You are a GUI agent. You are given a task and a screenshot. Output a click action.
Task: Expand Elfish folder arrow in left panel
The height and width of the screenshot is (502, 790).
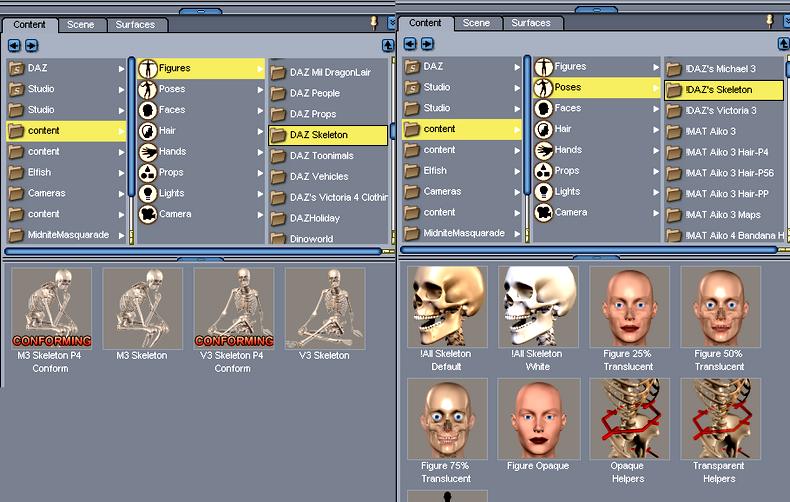pos(121,173)
